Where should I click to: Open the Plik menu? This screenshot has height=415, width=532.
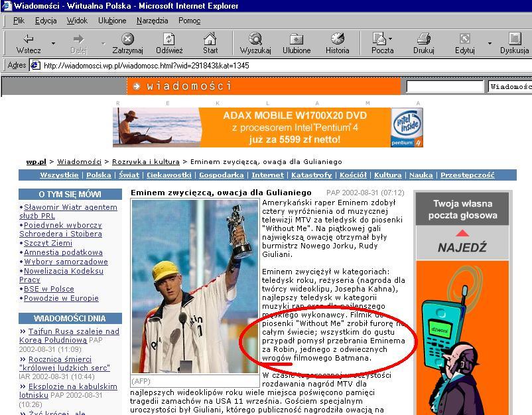click(19, 21)
